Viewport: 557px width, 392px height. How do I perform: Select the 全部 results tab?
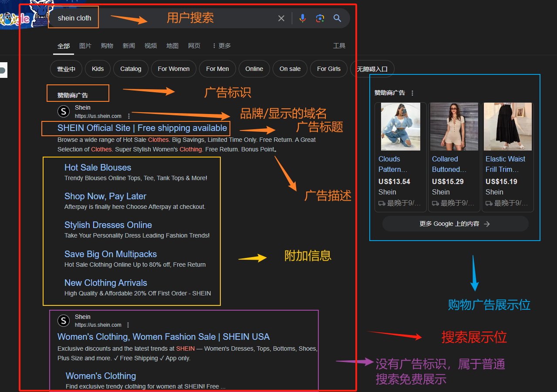pos(64,46)
